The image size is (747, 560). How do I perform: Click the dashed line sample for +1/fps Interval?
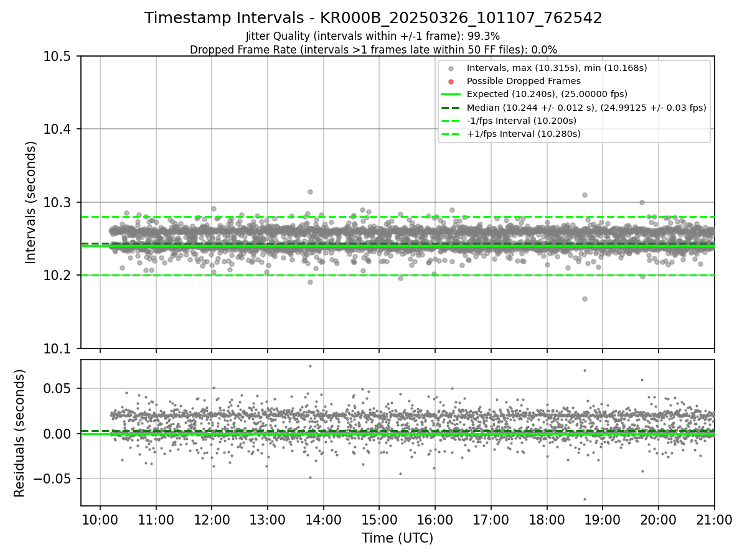pyautogui.click(x=451, y=134)
